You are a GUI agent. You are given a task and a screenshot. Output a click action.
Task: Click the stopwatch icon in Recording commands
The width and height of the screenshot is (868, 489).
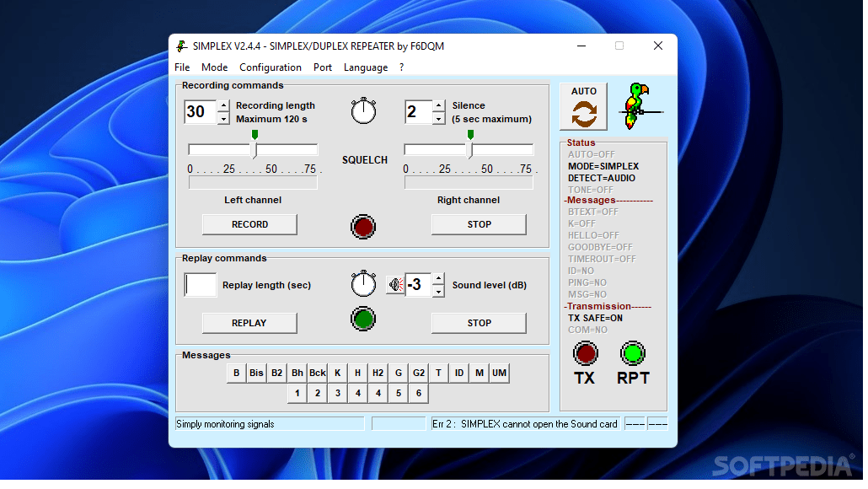pyautogui.click(x=364, y=110)
